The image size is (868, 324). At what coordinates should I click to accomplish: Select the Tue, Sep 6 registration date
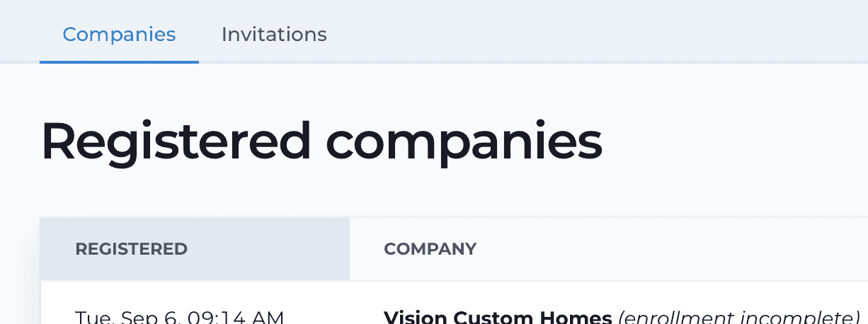coord(179,316)
